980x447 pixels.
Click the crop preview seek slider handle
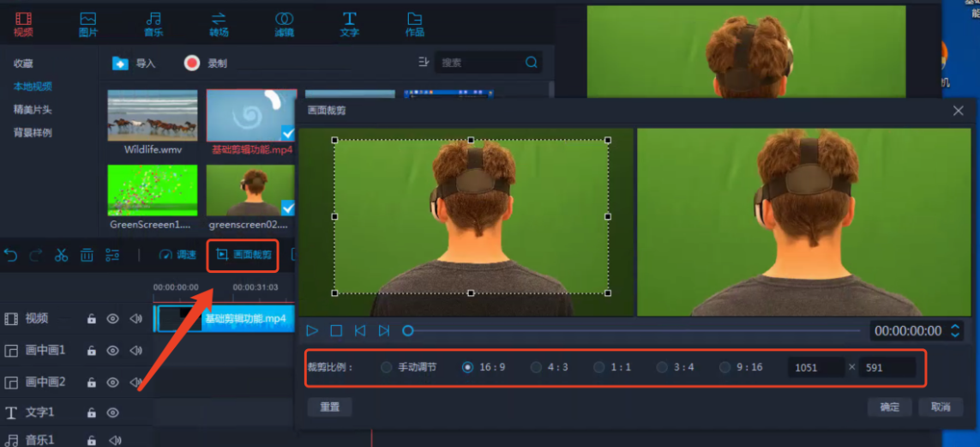407,330
